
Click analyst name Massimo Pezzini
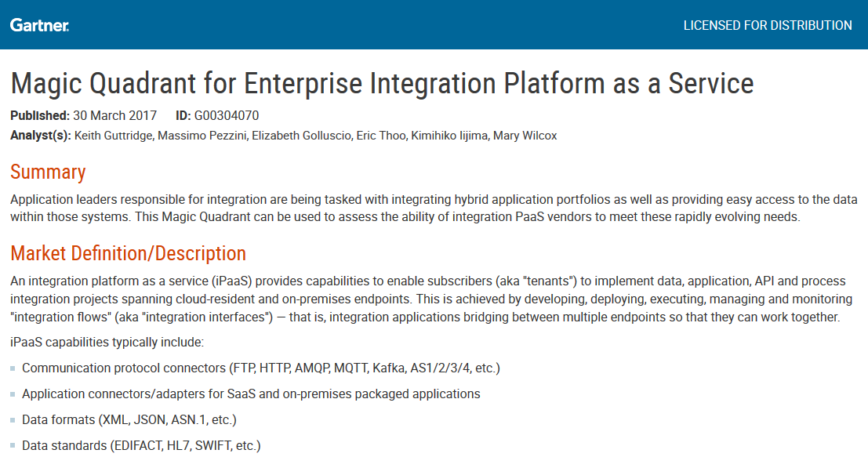202,136
